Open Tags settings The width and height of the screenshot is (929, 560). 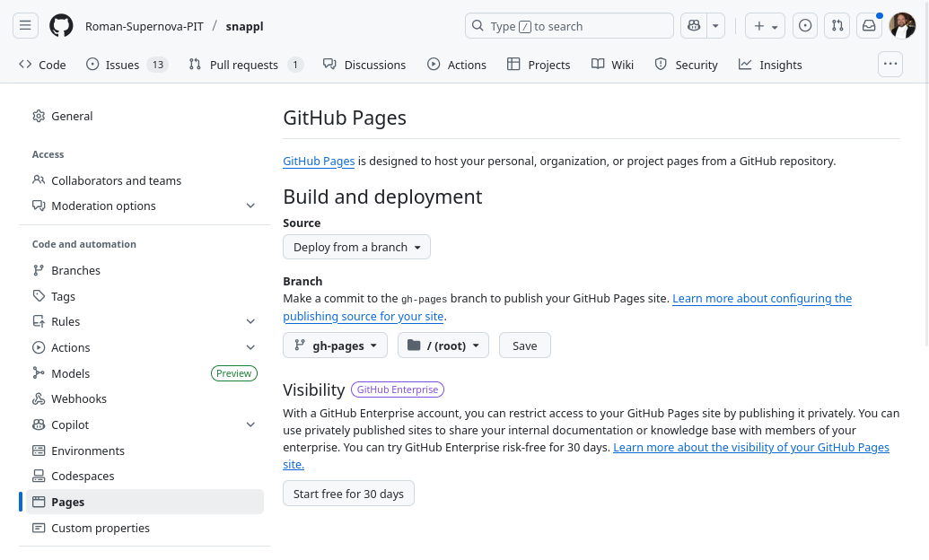[145, 296]
